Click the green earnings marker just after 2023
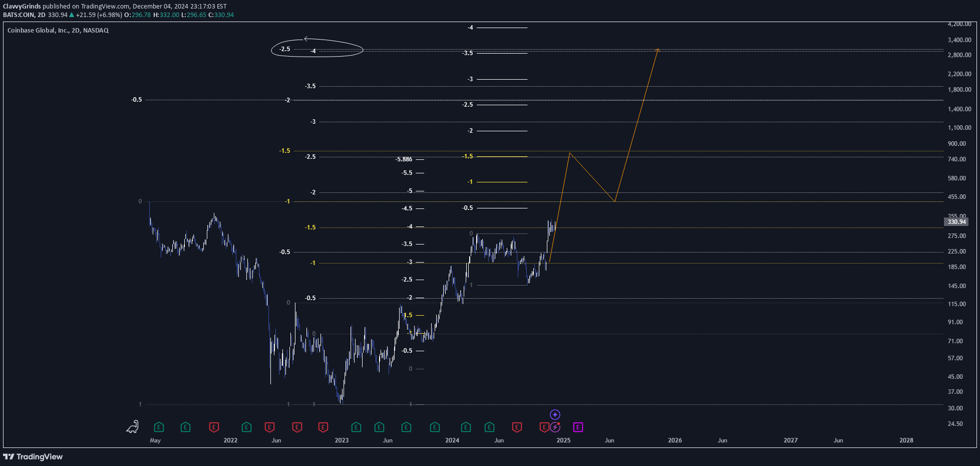Image resolution: width=980 pixels, height=466 pixels. (356, 427)
